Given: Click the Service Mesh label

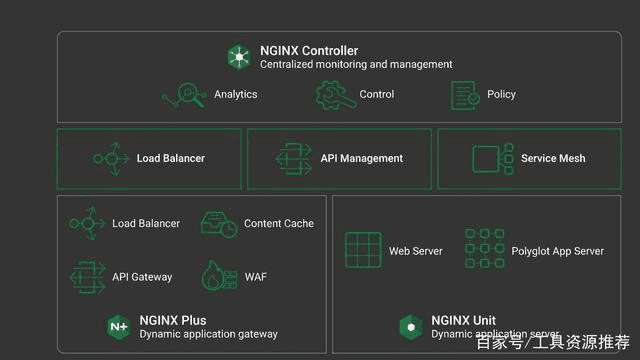Looking at the screenshot, I should (553, 158).
